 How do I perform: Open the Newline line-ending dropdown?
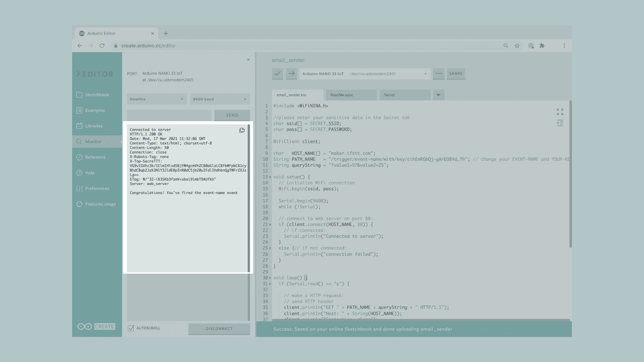[157, 99]
